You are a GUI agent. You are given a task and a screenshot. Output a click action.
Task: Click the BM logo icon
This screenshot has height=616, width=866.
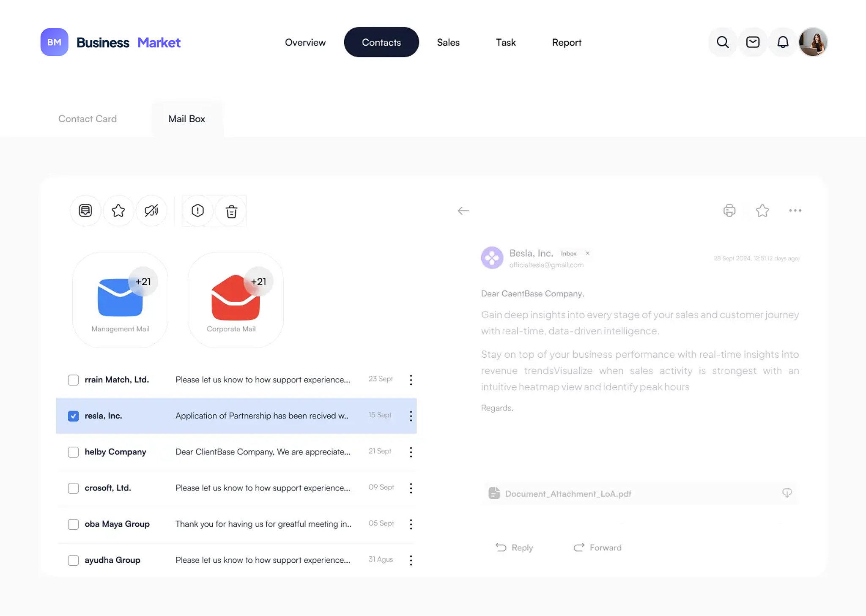(x=54, y=42)
